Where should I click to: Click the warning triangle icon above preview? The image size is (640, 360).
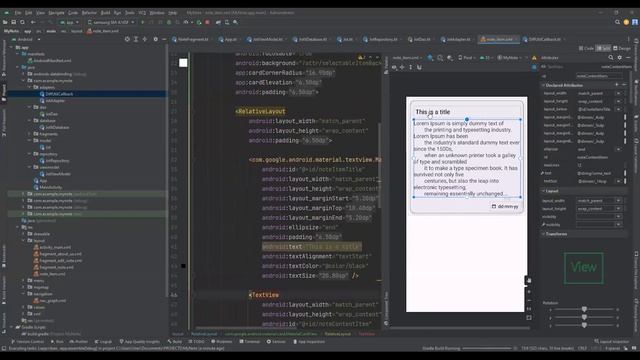point(534,58)
